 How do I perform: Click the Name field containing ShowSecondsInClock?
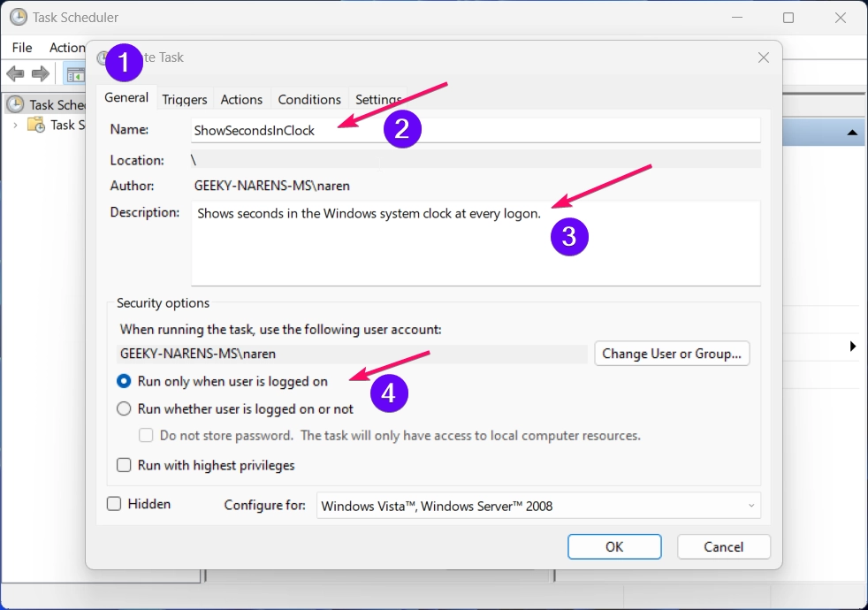click(476, 130)
